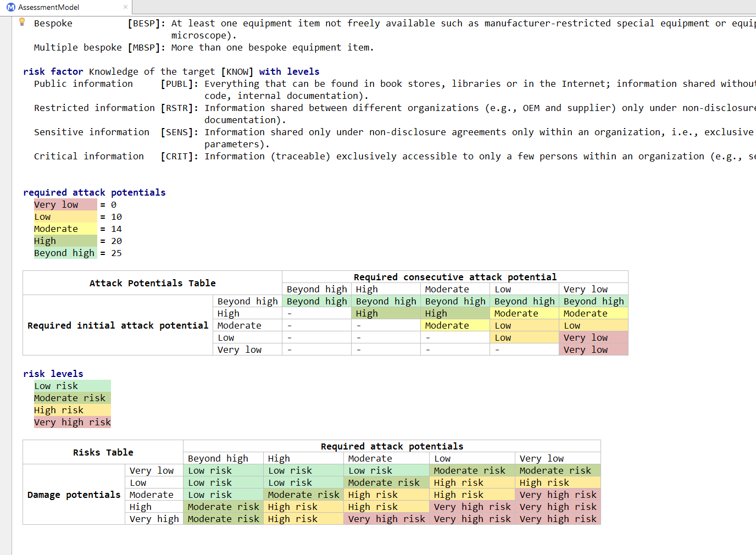Click the red 'Very high risk' legend entry
This screenshot has width=756, height=555.
click(x=72, y=422)
